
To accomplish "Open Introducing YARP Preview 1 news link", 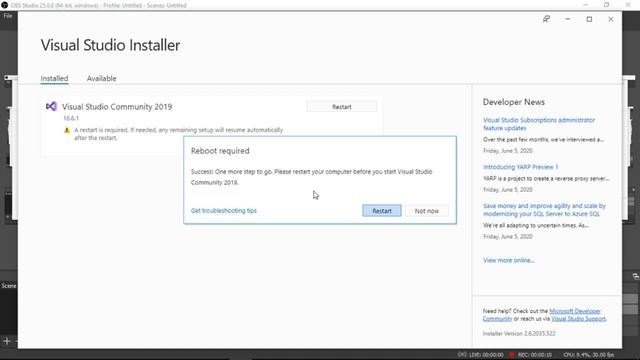I will pyautogui.click(x=520, y=167).
